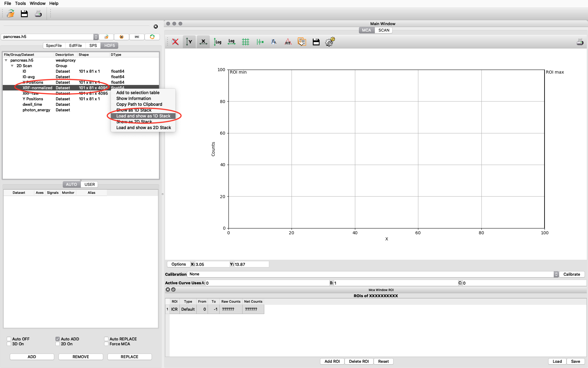588x368 pixels.
Task: Toggle X axis autoscale icon
Action: [203, 42]
